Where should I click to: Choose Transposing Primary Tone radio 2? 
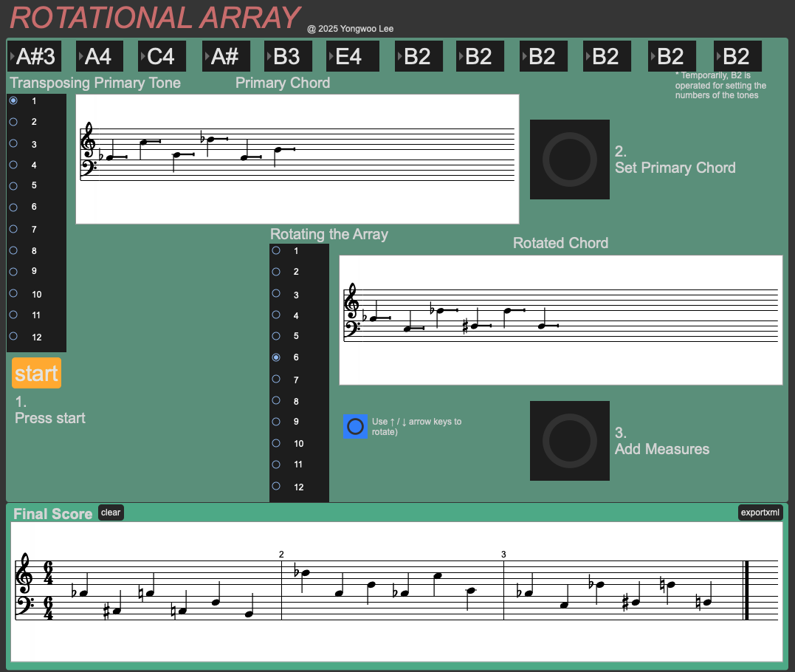[14, 122]
